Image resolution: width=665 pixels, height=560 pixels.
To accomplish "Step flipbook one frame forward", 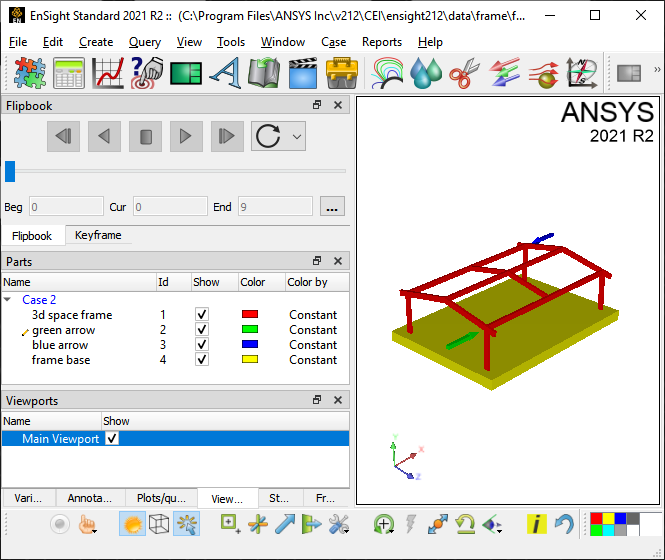I will 227,137.
